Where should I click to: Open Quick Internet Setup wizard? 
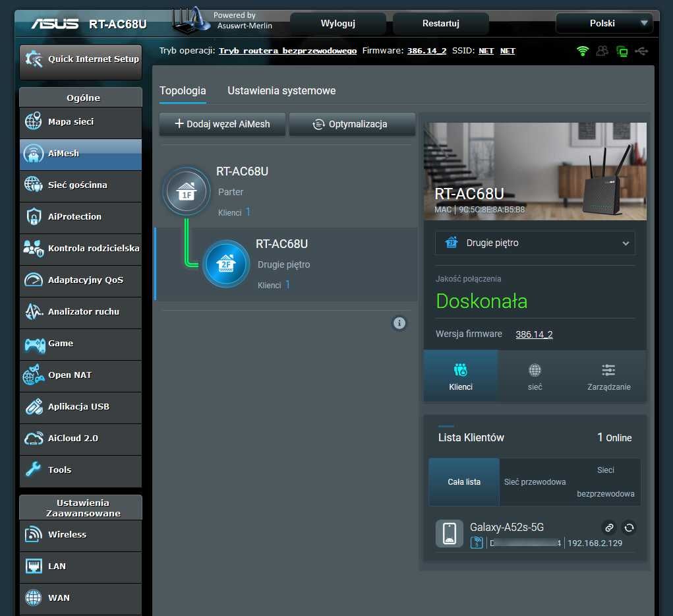[x=80, y=62]
